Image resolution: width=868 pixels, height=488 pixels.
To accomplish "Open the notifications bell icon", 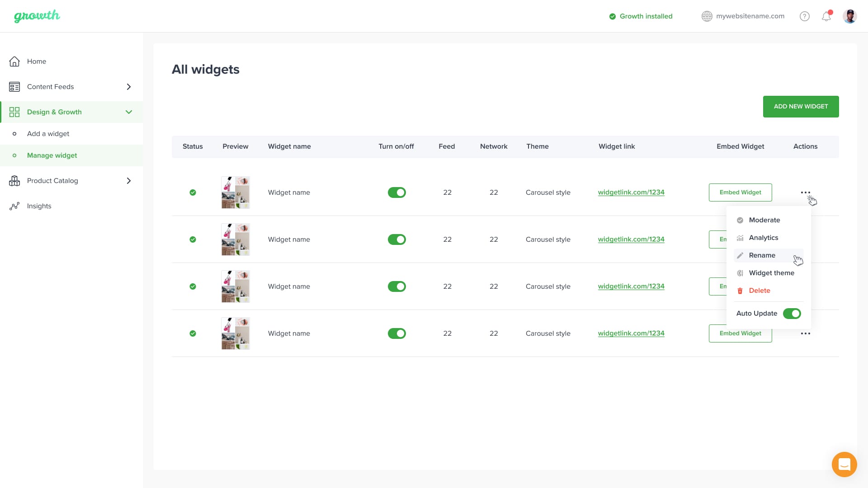I will point(826,16).
